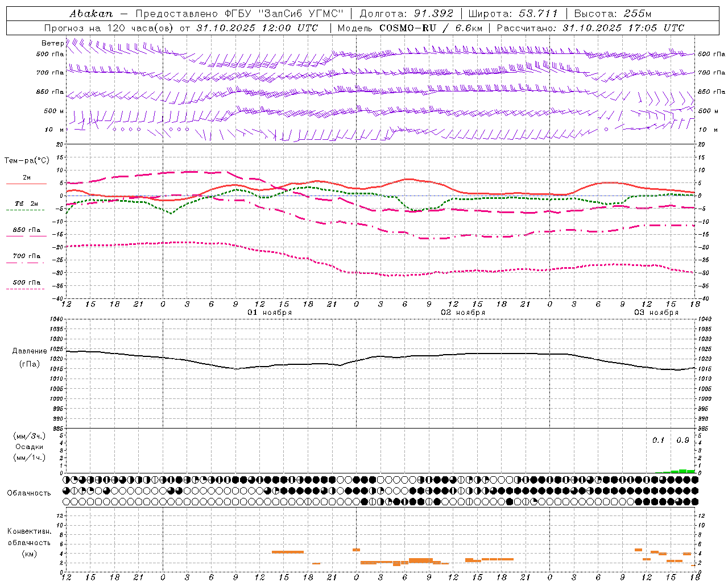Click the "(мм/1ч.)" precipitation unit label
This screenshot has height=582, width=728.
pyautogui.click(x=30, y=458)
